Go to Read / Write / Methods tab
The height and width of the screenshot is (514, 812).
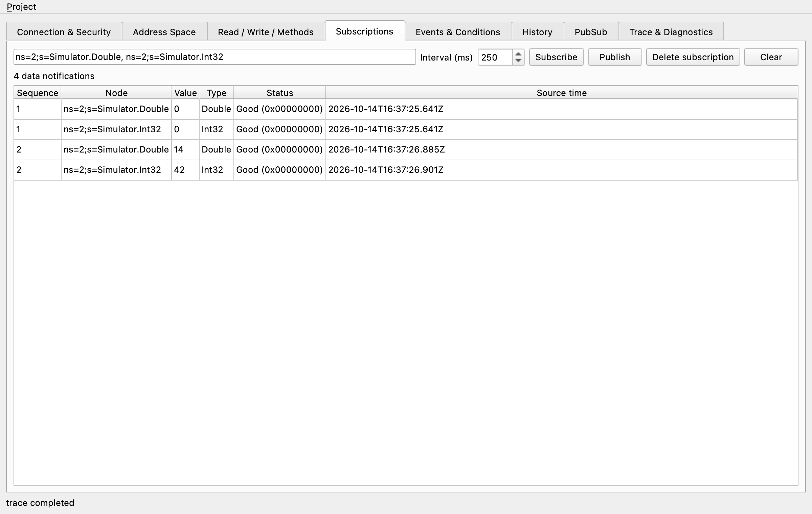[x=266, y=32]
